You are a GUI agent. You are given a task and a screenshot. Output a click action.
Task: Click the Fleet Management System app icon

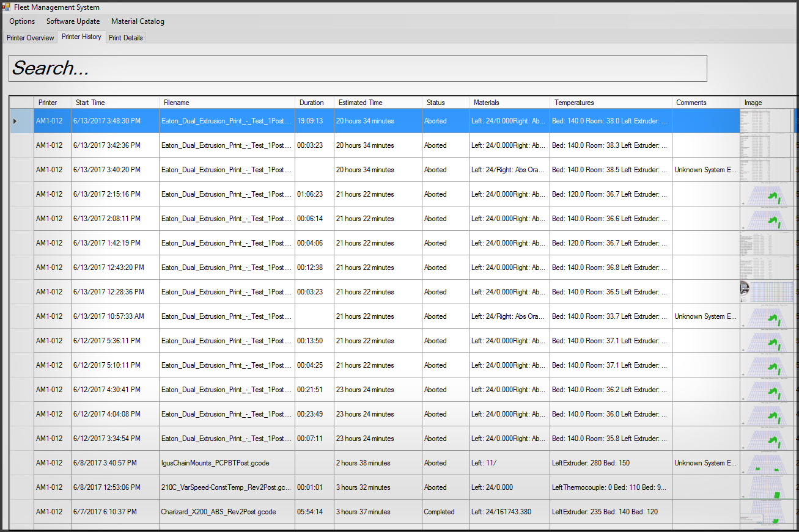click(x=6, y=7)
